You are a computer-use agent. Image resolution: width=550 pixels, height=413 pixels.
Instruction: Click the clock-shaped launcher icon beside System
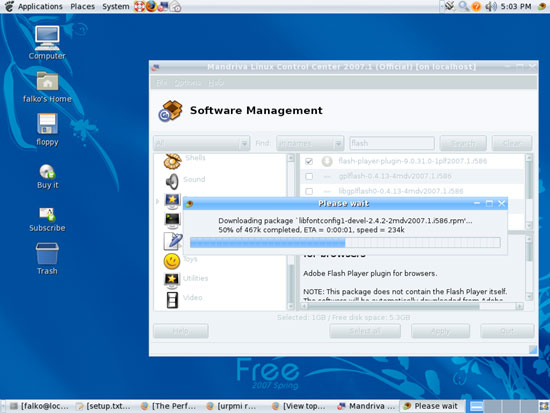(x=175, y=6)
